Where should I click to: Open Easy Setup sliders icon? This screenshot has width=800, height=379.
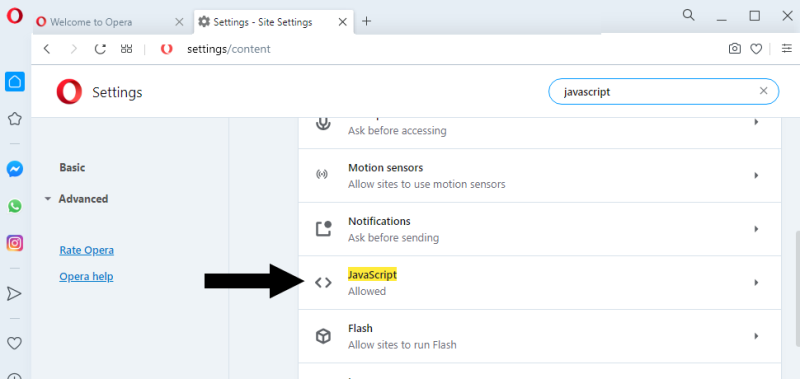(787, 49)
